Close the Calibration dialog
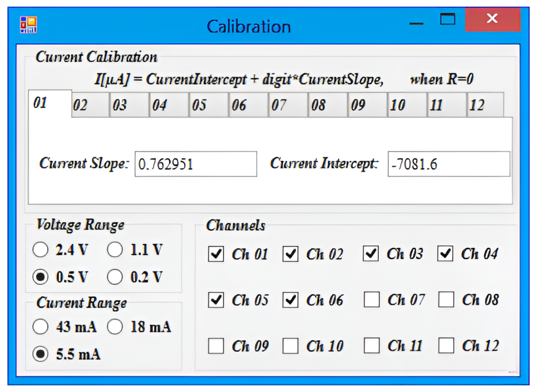This screenshot has height=392, width=536. pyautogui.click(x=492, y=19)
